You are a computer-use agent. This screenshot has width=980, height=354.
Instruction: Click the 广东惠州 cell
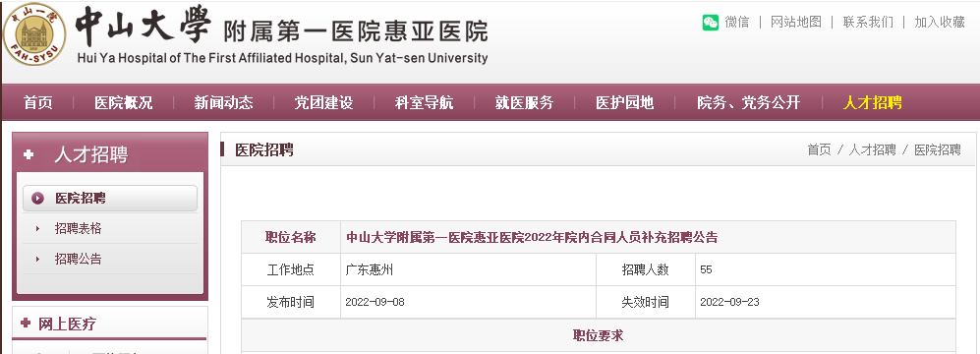(x=468, y=270)
